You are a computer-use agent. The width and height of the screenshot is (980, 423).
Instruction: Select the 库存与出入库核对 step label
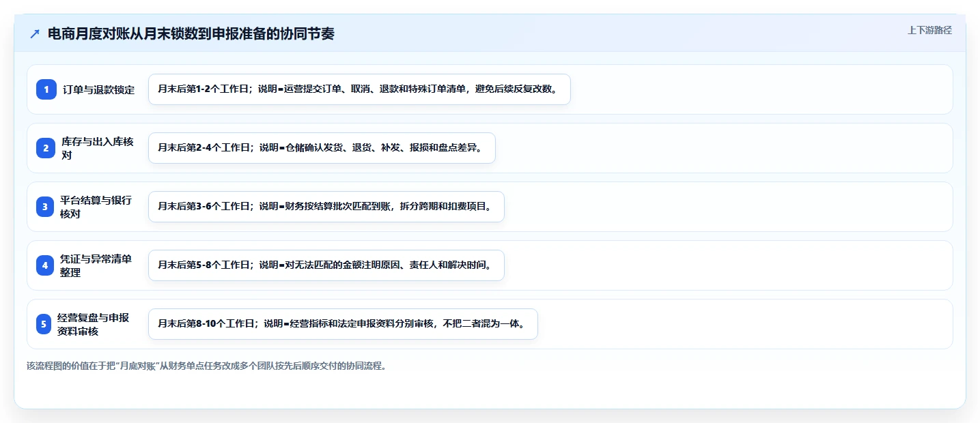coord(98,148)
